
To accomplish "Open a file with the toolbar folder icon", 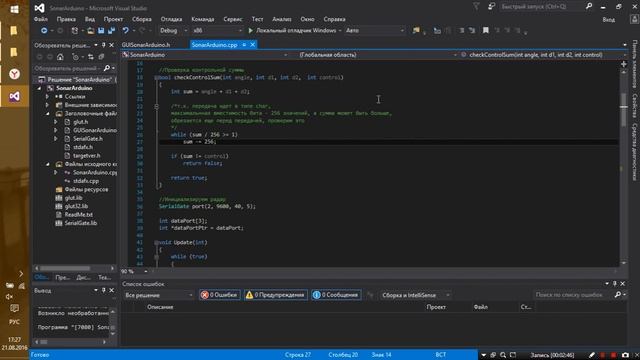I will tap(91, 31).
